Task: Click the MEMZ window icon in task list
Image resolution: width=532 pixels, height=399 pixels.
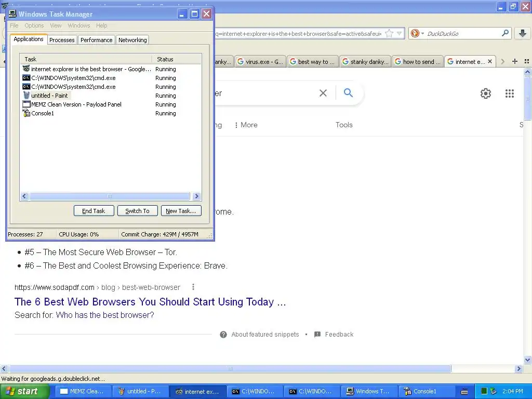Action: click(x=26, y=104)
